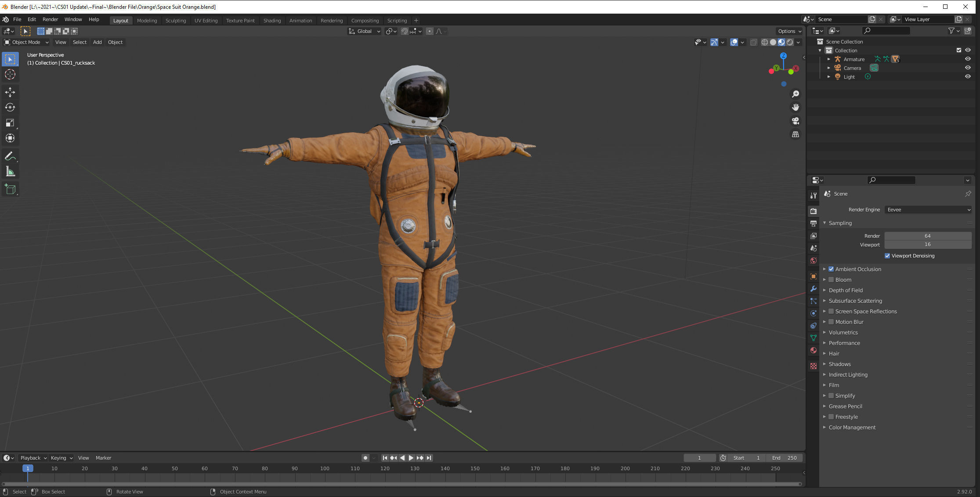This screenshot has height=497, width=980.
Task: Open Output properties tab icon
Action: pyautogui.click(x=814, y=224)
